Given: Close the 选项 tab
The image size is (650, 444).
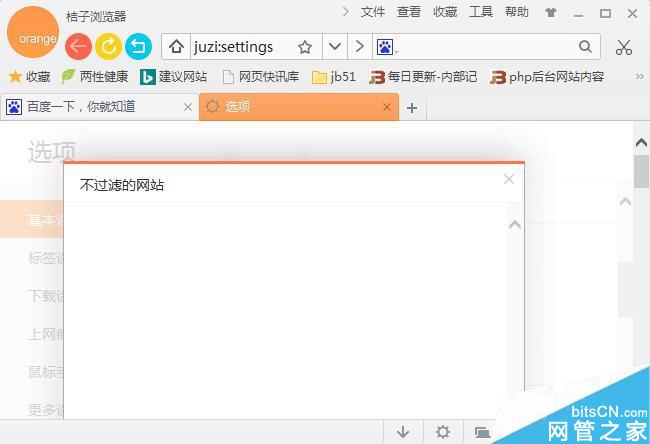Looking at the screenshot, I should (387, 107).
